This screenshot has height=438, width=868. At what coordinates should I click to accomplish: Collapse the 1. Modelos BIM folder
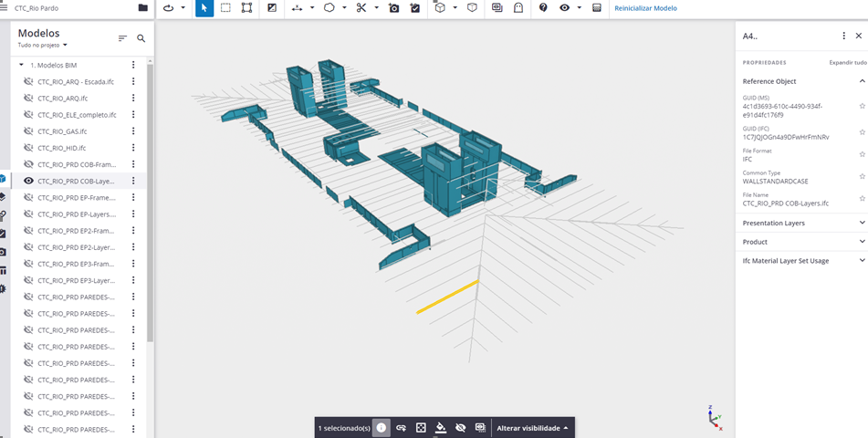pyautogui.click(x=21, y=65)
